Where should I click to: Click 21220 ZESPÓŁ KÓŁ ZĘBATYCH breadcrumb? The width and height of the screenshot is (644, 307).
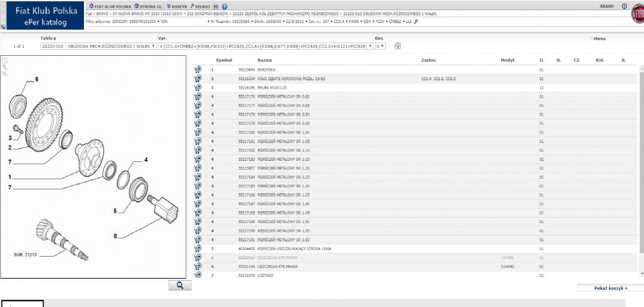pyautogui.click(x=286, y=14)
